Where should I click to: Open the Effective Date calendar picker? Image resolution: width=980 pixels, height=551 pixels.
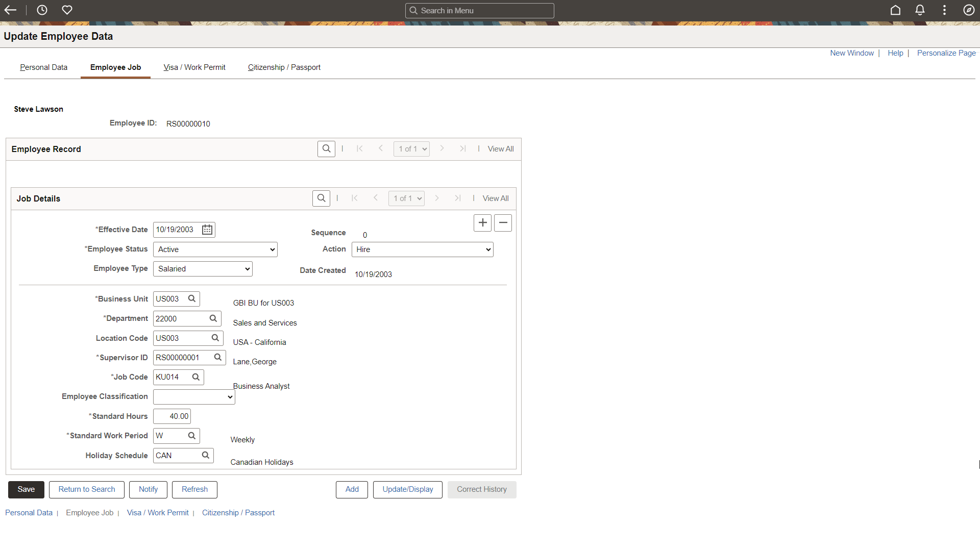coord(207,230)
